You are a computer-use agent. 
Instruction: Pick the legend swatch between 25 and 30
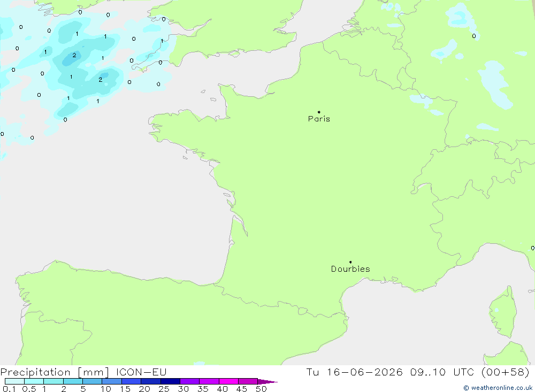pos(170,381)
